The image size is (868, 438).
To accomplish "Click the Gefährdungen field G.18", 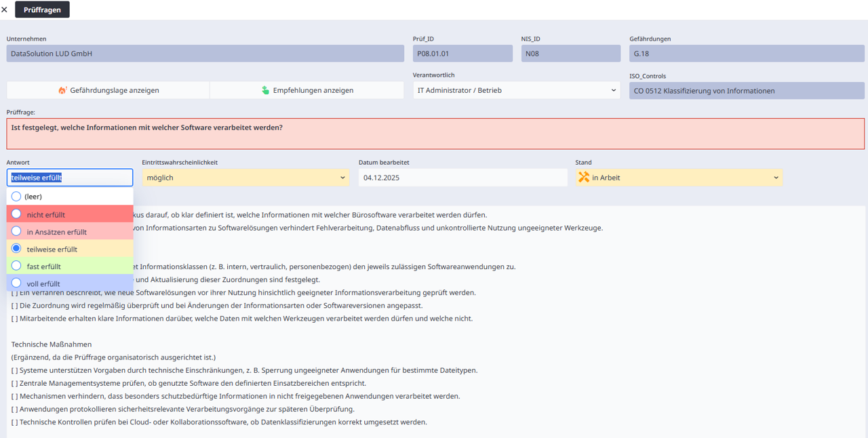I will [x=747, y=54].
